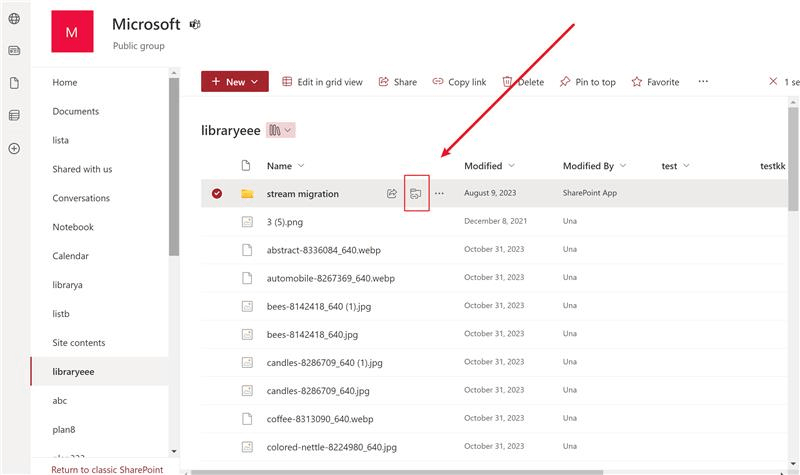Deselect the stream migration row checkmark
The height and width of the screenshot is (475, 800).
[x=217, y=193]
